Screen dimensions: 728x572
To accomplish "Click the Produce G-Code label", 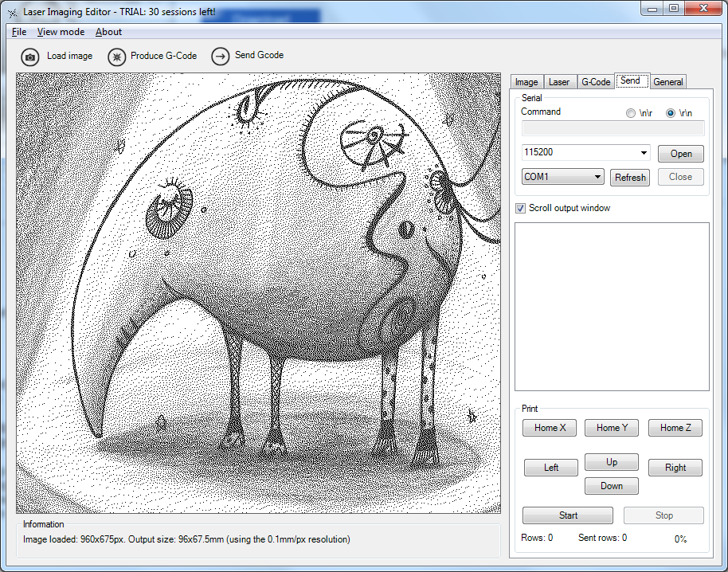I will click(163, 56).
